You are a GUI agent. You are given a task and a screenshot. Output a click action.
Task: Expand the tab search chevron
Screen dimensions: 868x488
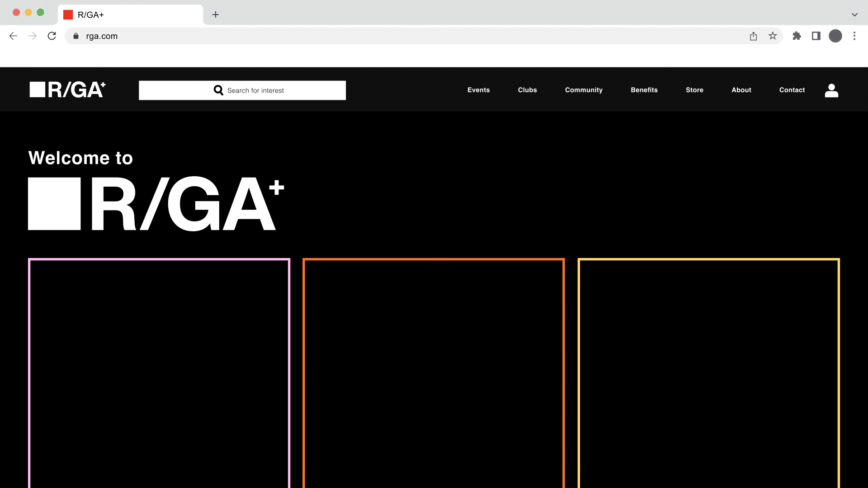coord(854,14)
